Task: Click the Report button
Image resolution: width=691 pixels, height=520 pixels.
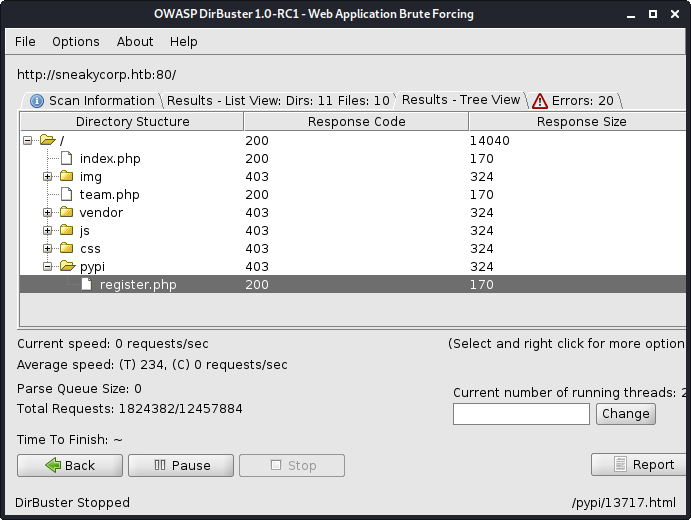Action: click(638, 465)
